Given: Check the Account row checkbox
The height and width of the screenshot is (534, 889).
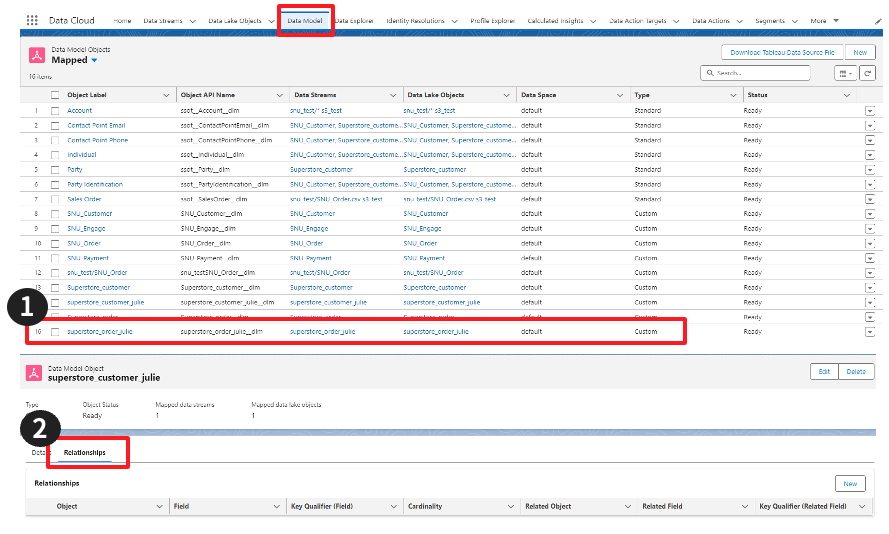Looking at the screenshot, I should 55,111.
